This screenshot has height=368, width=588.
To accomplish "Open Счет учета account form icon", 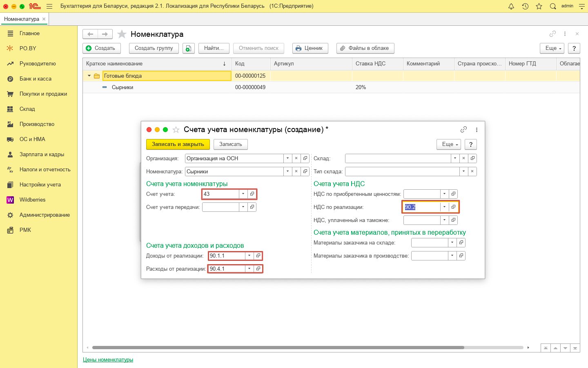I will [x=252, y=194].
